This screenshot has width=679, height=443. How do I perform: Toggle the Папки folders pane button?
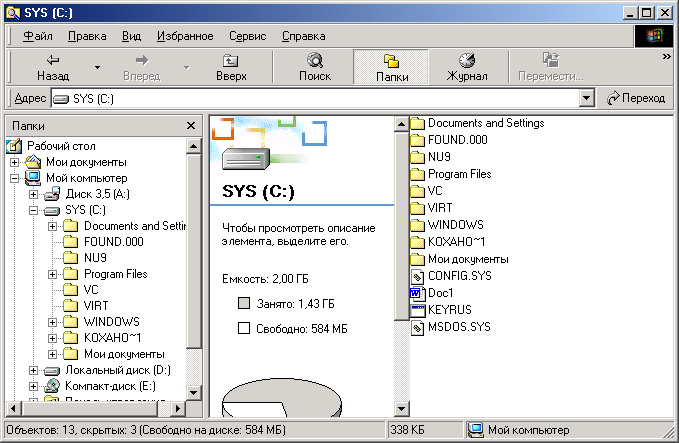pyautogui.click(x=391, y=67)
